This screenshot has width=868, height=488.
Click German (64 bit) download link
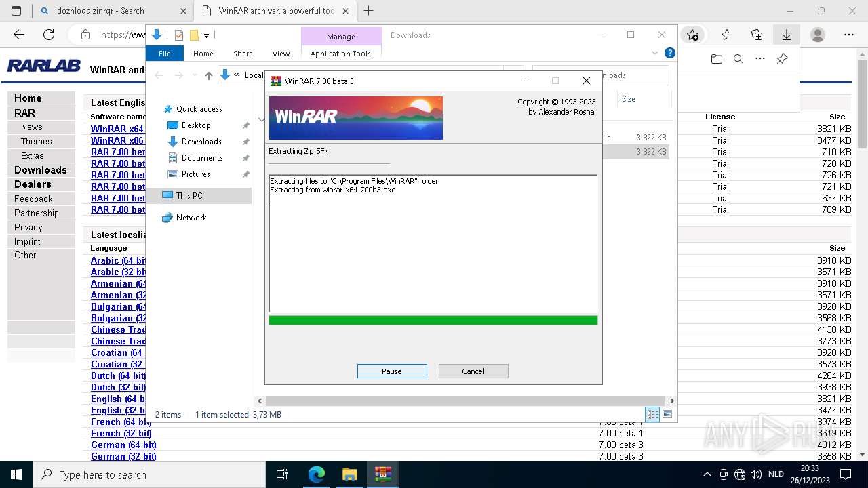(x=123, y=445)
